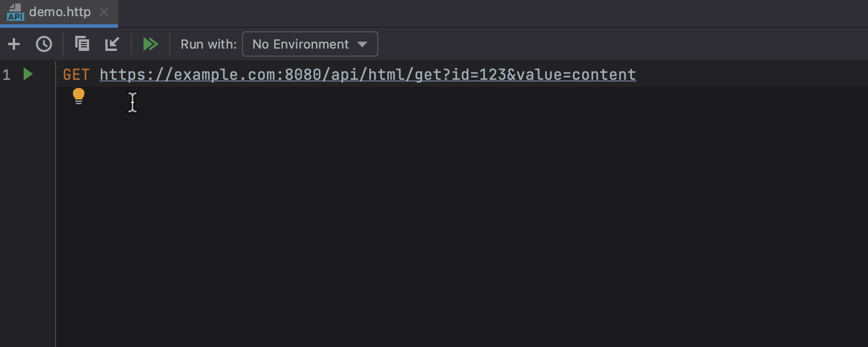
Task: Close the demo.http tab
Action: (x=104, y=12)
